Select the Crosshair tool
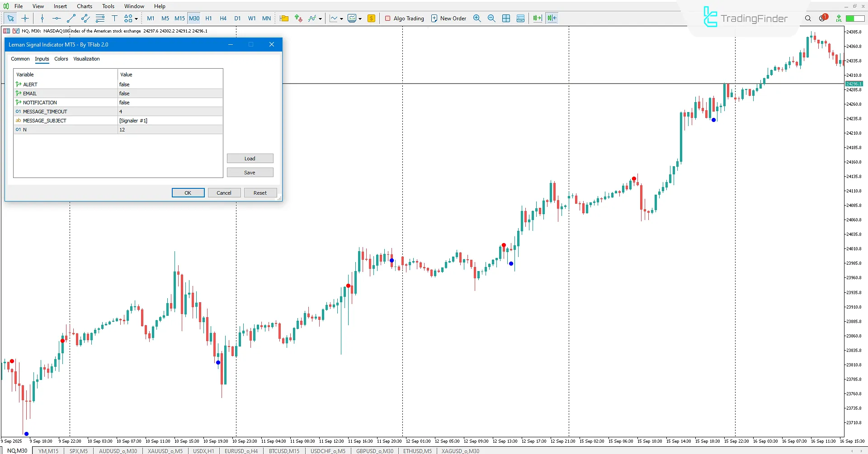Screen dimensions: 868x454 point(25,18)
